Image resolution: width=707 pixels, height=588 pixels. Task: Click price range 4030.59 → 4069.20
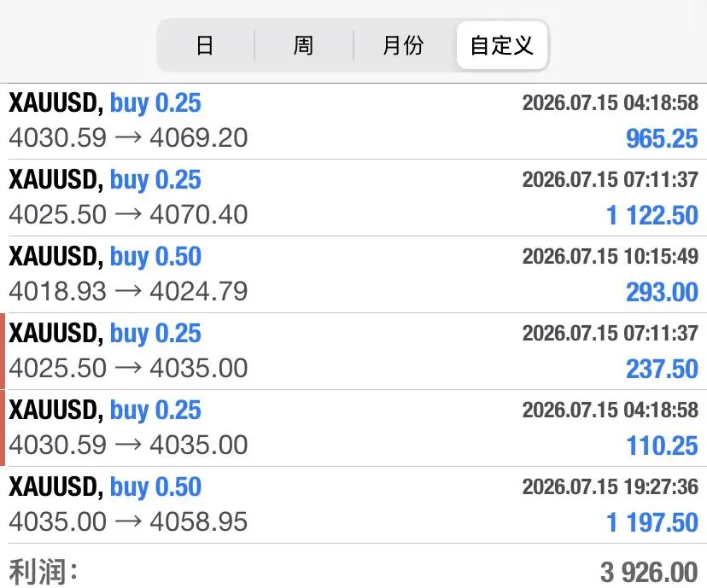click(x=128, y=137)
